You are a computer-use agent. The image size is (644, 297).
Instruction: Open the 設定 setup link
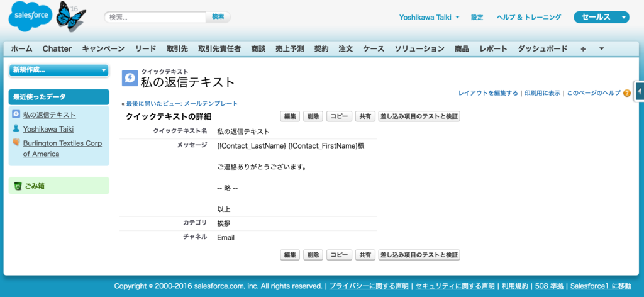[x=477, y=17]
